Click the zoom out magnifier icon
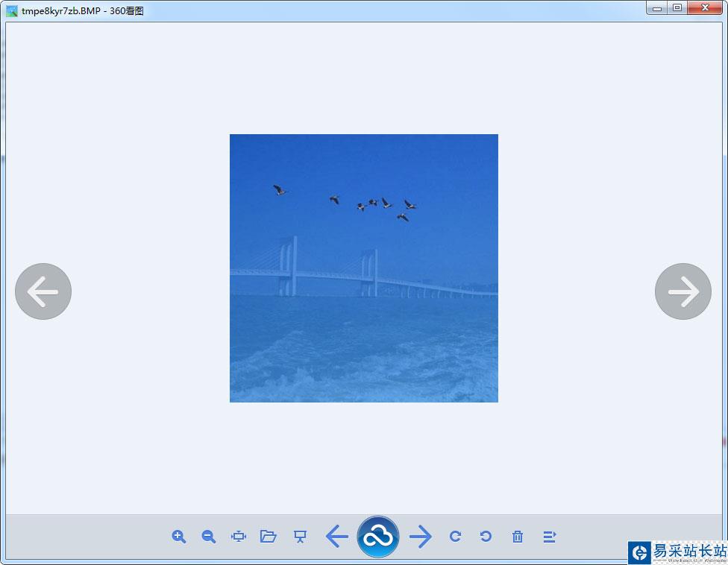 (209, 537)
